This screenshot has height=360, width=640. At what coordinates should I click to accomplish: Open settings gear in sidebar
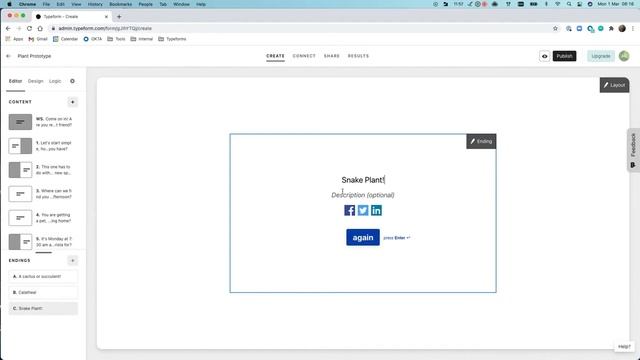pyautogui.click(x=72, y=81)
